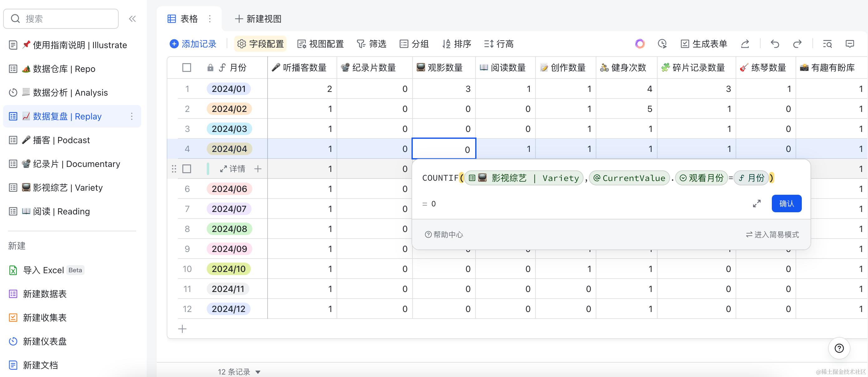Expand formula editor with diagonal arrows icon

pos(757,204)
